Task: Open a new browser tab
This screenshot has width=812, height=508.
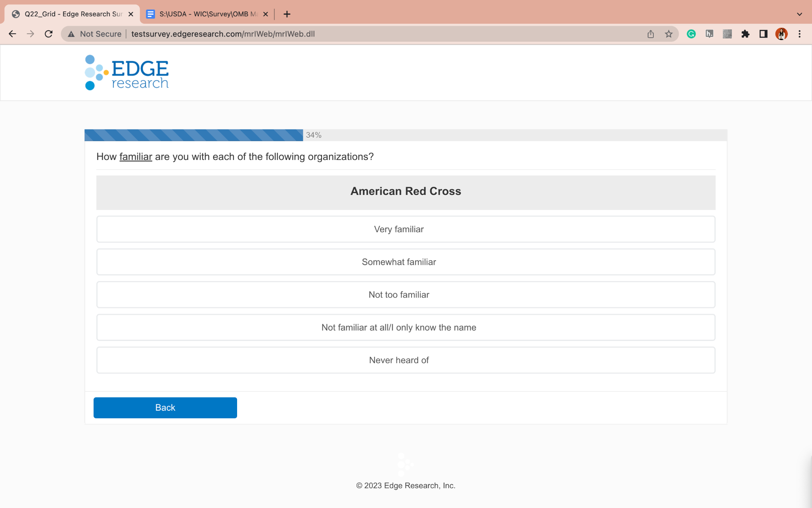Action: pos(287,14)
